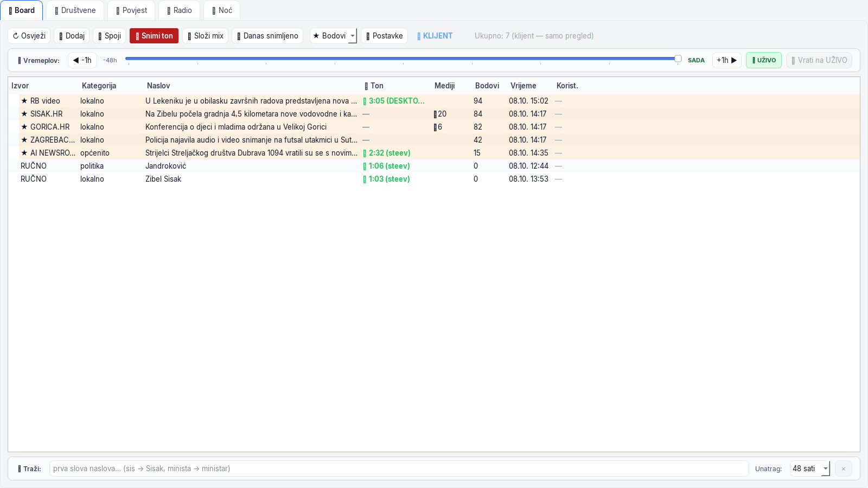868x488 pixels.
Task: Click the Osvježi refresh button
Action: (29, 36)
